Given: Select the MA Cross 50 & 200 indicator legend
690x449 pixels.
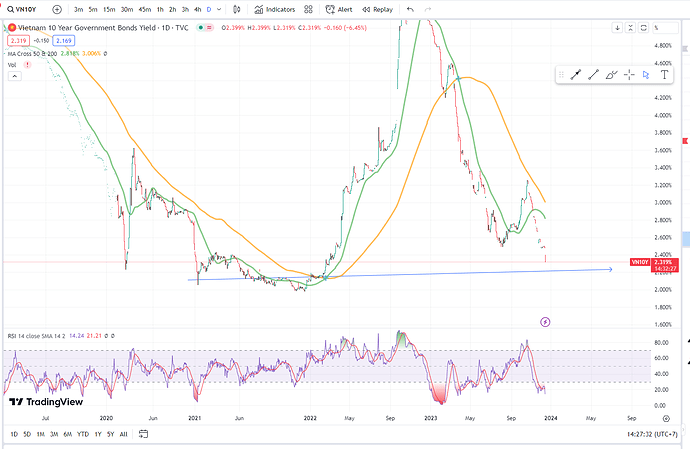Looking at the screenshot, I should tap(32, 53).
